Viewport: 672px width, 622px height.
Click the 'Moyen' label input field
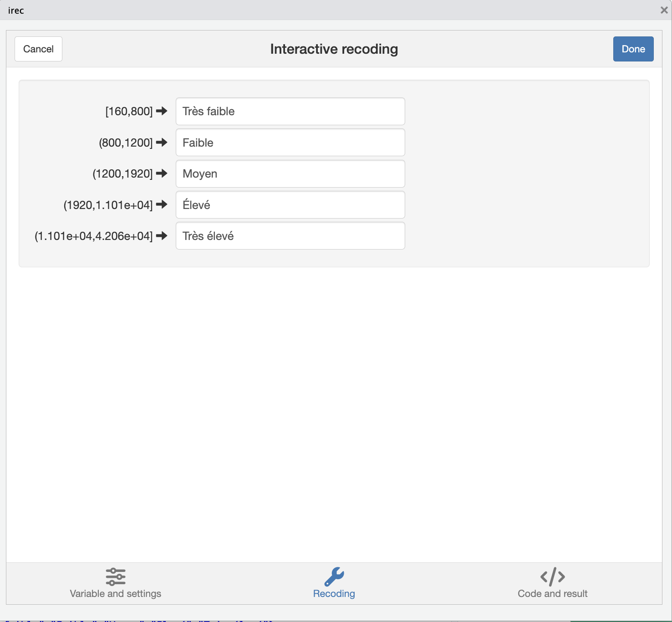click(x=290, y=173)
